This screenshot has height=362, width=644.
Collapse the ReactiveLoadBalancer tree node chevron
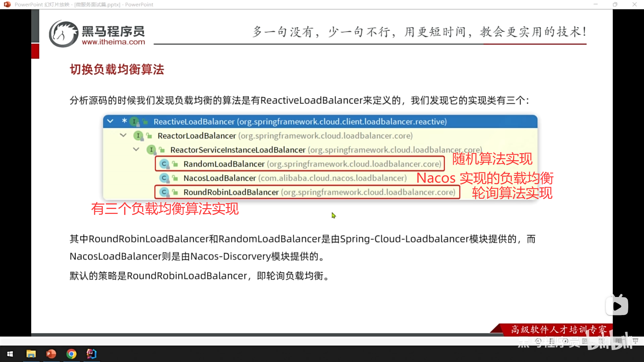click(x=110, y=121)
